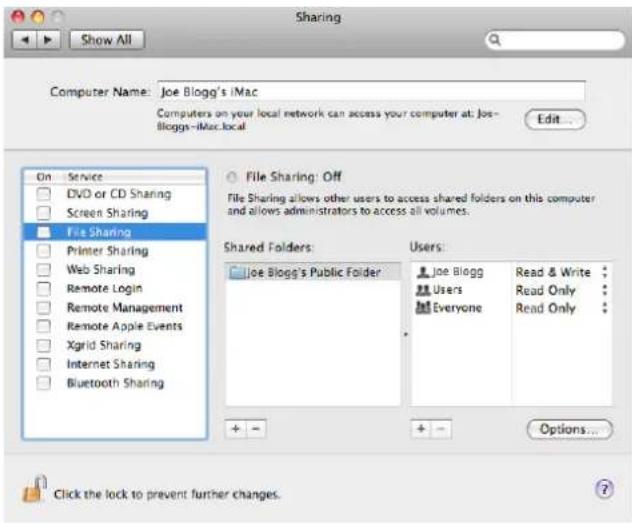Add a shared folder with plus button
This screenshot has height=523, width=632.
[236, 429]
